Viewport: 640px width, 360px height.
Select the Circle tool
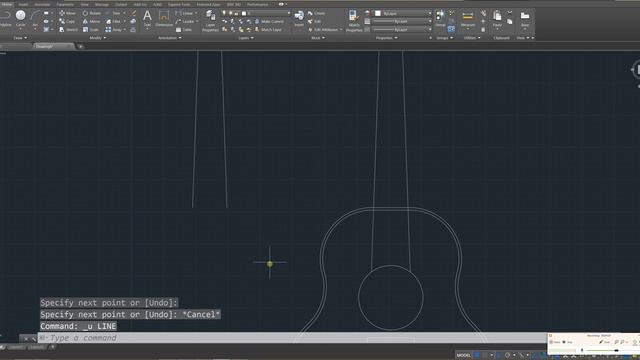[20, 18]
